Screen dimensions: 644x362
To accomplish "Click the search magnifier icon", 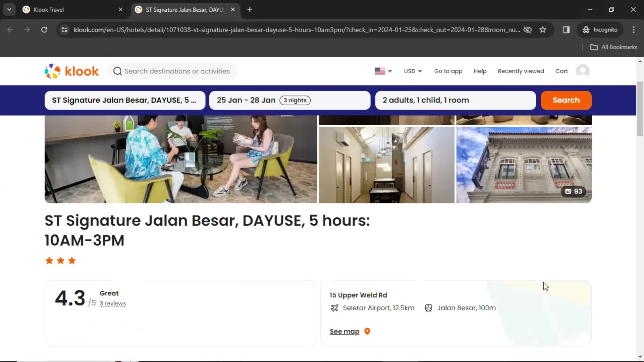I will 117,71.
